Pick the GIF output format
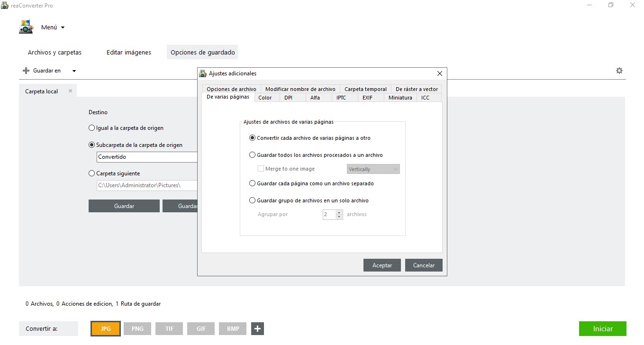This screenshot has height=345, width=644. coord(201,328)
